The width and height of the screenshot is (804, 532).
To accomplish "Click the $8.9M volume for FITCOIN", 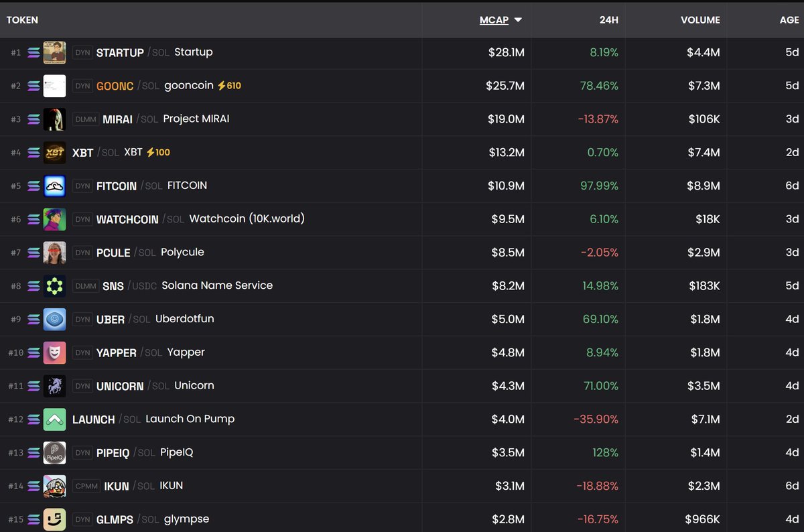I will click(x=703, y=186).
